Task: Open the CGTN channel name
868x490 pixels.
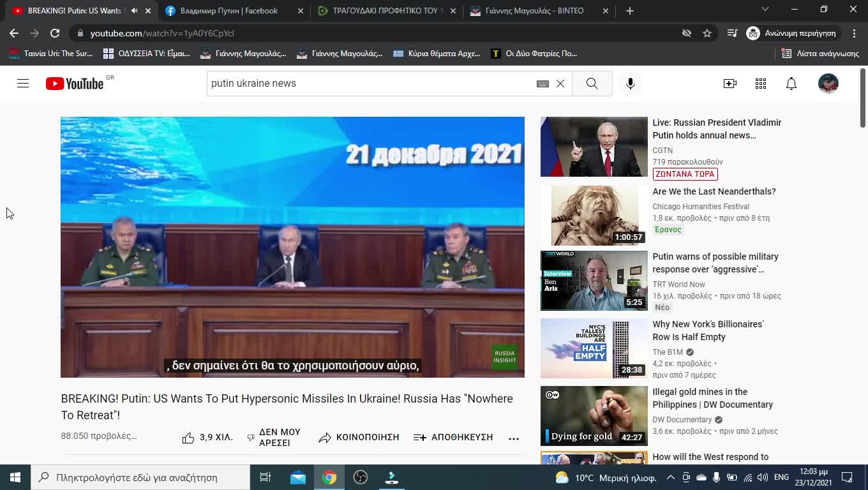Action: (662, 151)
